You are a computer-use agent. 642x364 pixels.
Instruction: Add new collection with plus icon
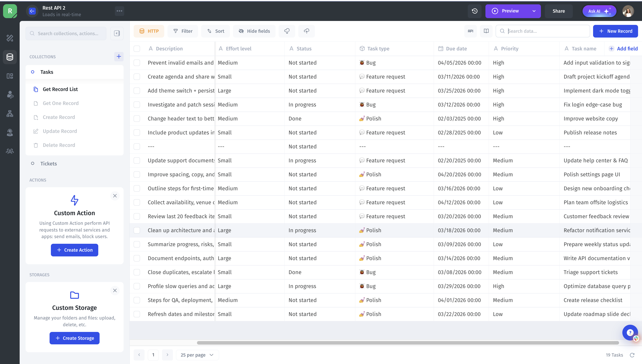pos(119,57)
